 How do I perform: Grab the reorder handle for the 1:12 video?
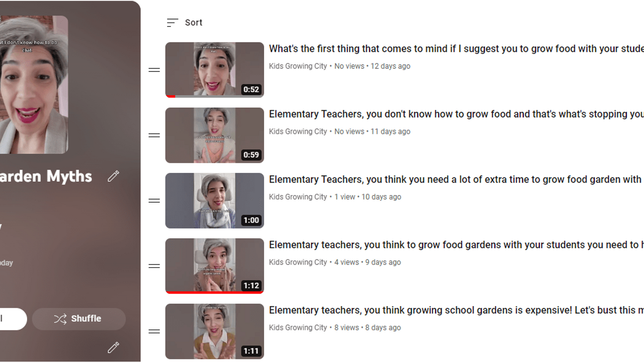pos(154,266)
